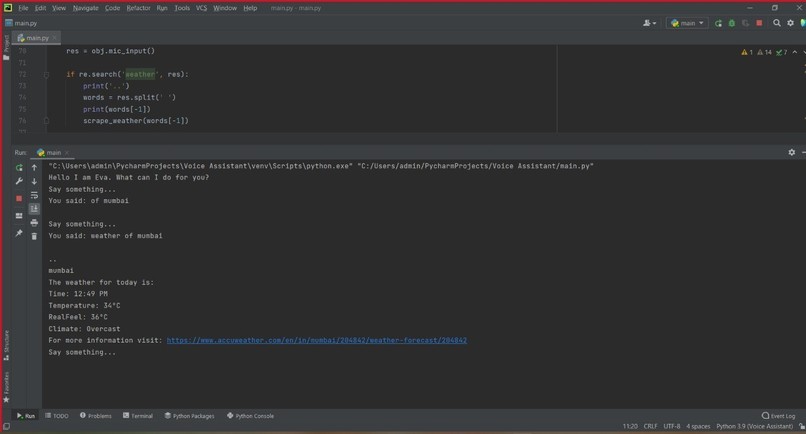
Task: Toggle file read-only lock in status bar
Action: 801,426
